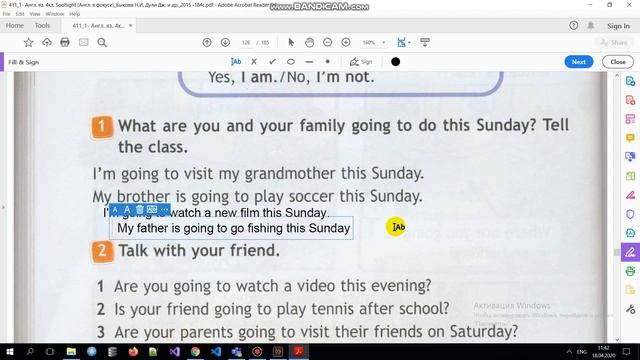This screenshot has height=360, width=640.
Task: Open find text magnifier icon
Action: tap(102, 42)
